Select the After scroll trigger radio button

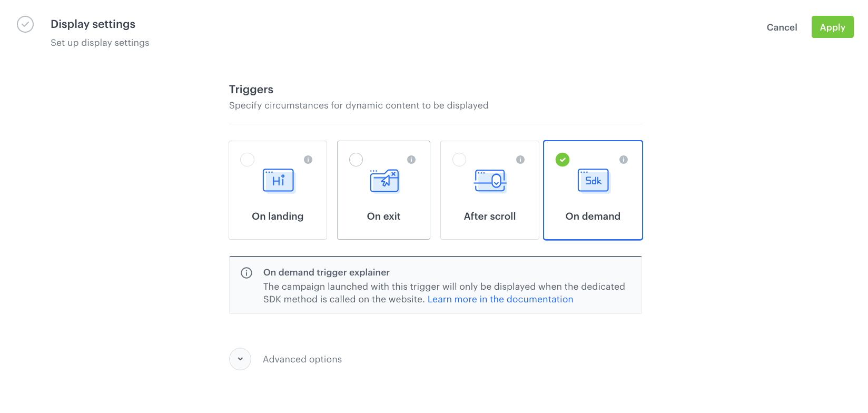(x=459, y=159)
